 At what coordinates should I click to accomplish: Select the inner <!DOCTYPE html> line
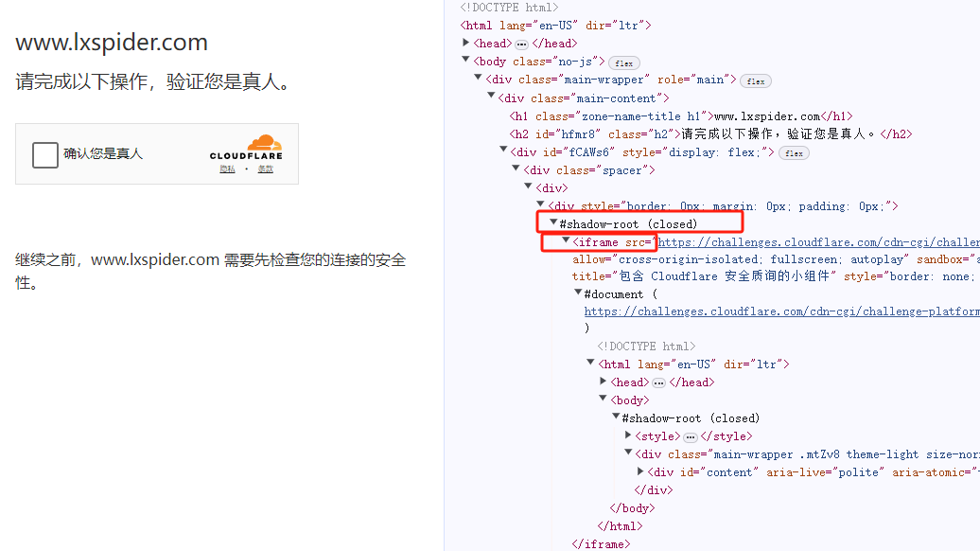click(646, 347)
